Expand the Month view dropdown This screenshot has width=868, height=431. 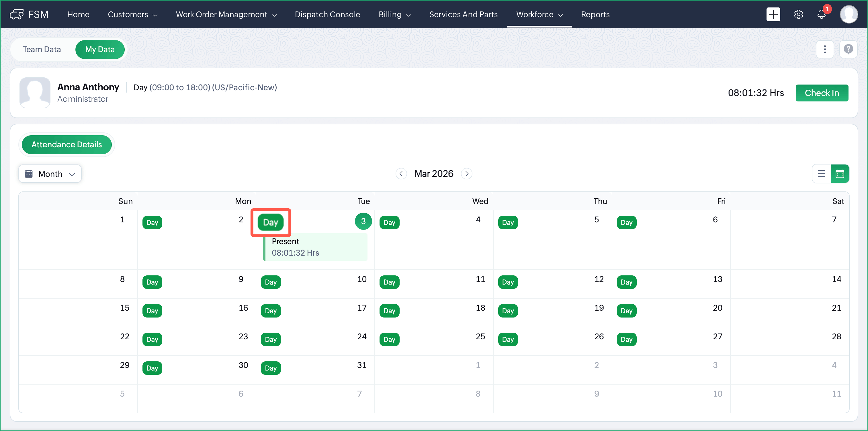click(x=50, y=174)
